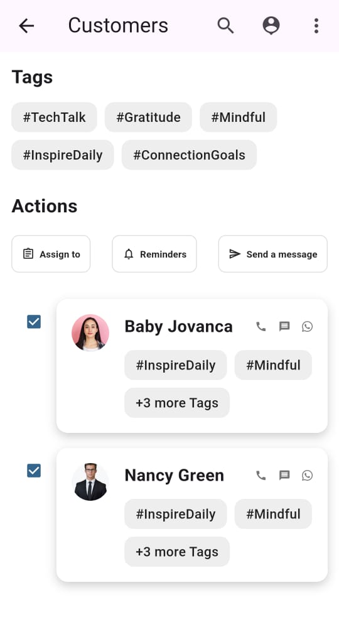Viewport: 339px width, 644px height.
Task: Click the Assign to button
Action: 51,254
